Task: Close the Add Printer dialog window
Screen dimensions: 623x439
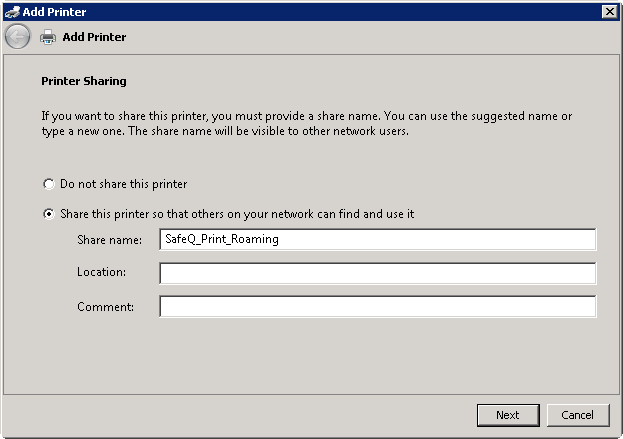Action: 609,11
